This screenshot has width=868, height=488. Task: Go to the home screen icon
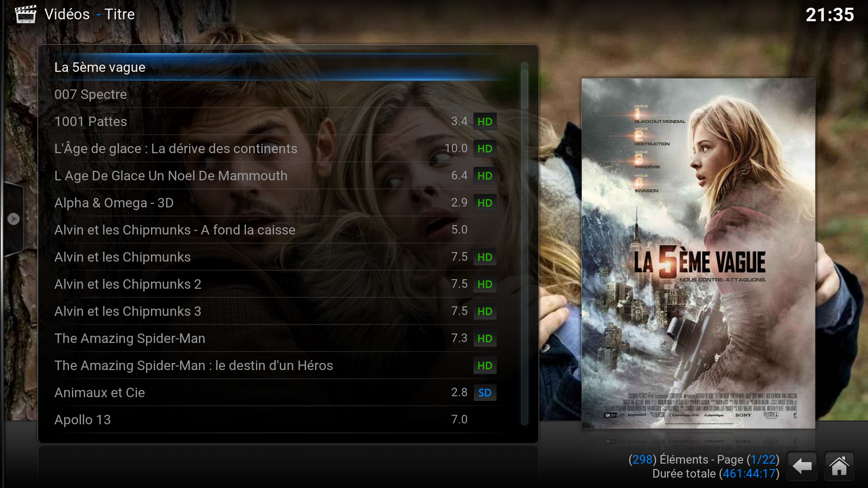pos(839,466)
